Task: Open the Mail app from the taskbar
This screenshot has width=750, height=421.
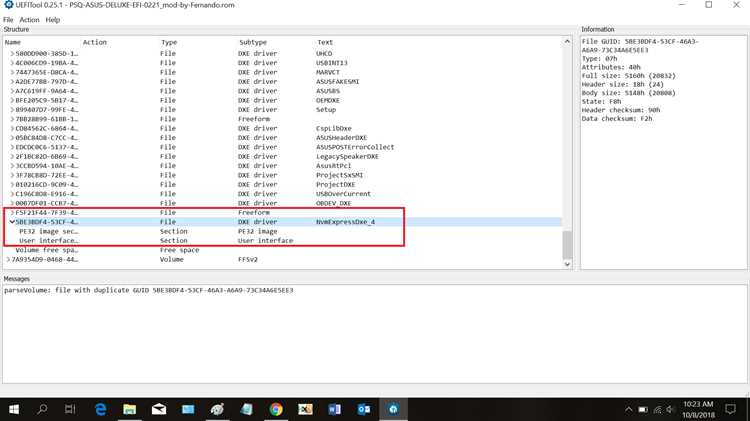Action: pos(159,410)
